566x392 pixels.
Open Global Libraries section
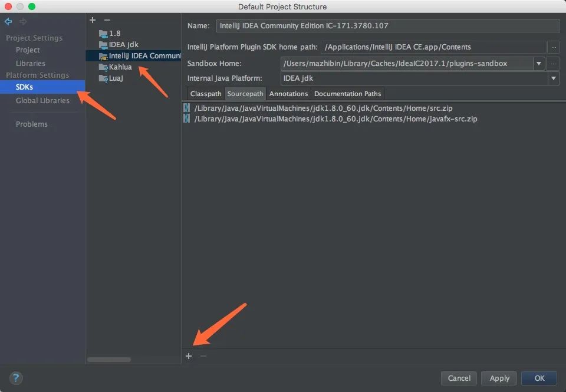click(x=42, y=100)
